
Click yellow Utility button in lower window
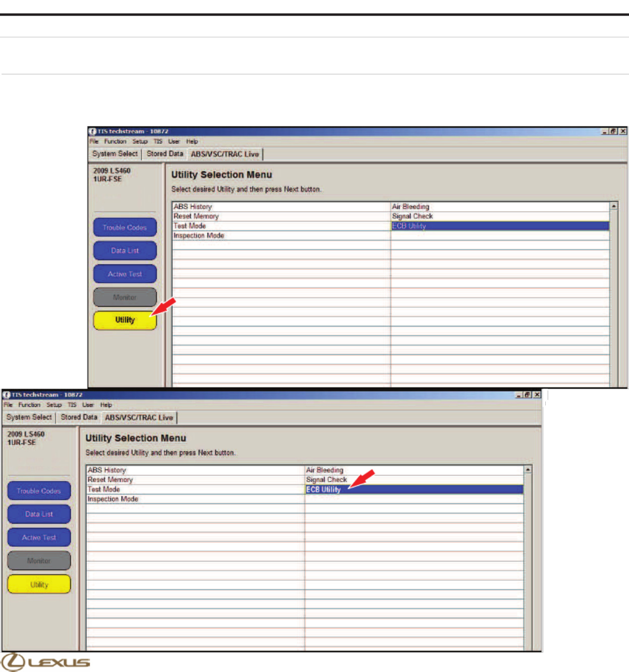point(39,585)
